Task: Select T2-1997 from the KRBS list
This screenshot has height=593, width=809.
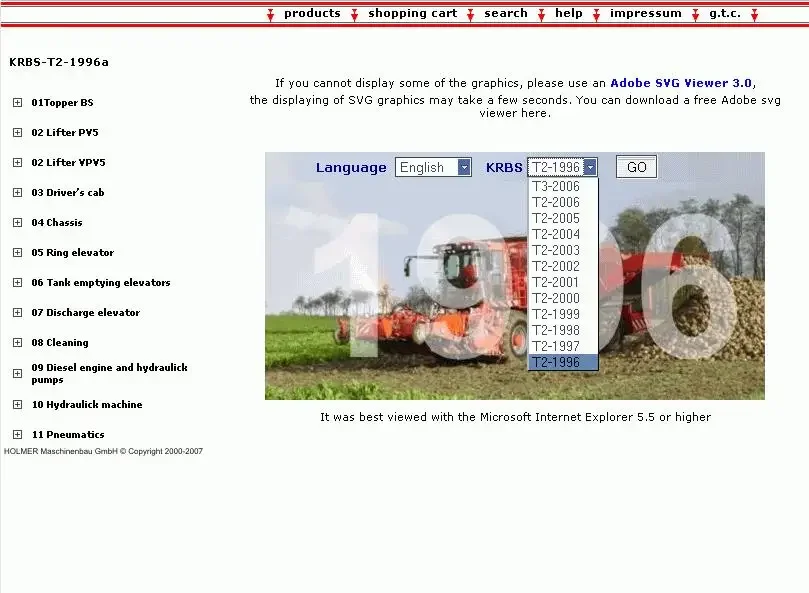Action: point(563,346)
